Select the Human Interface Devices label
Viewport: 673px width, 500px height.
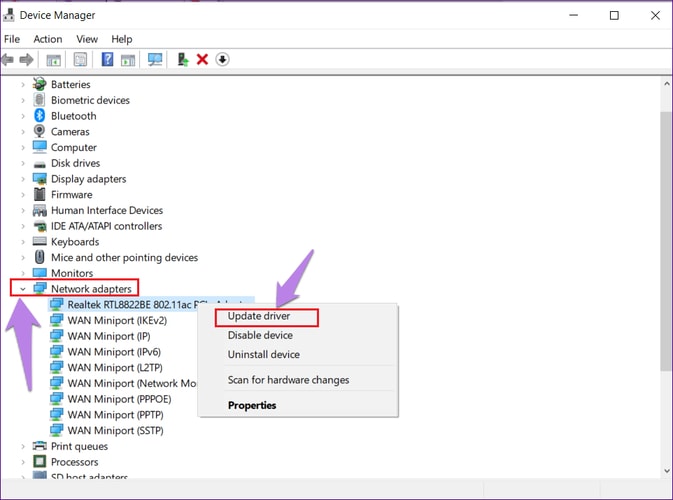click(x=107, y=210)
